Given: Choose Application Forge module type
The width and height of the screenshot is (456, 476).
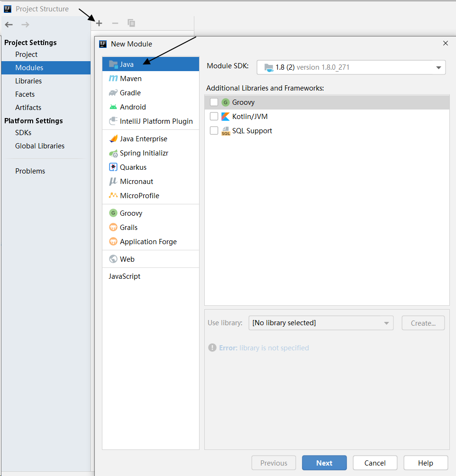Looking at the screenshot, I should pos(151,242).
